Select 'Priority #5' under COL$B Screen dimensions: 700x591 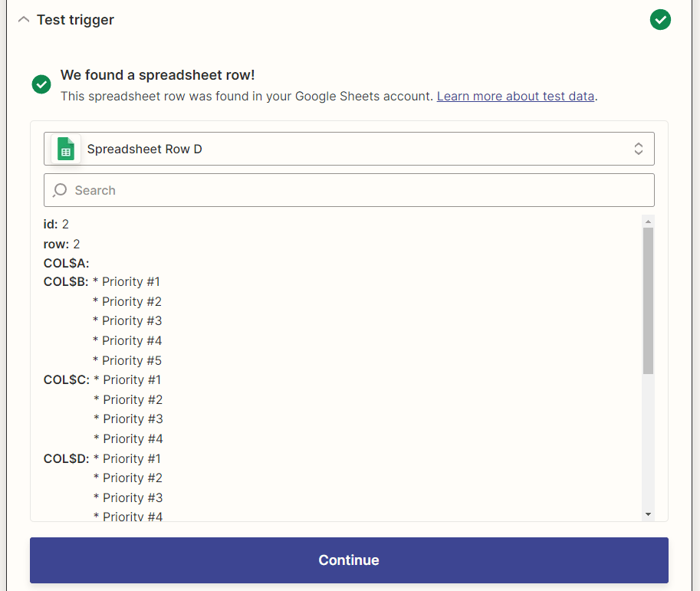128,360
